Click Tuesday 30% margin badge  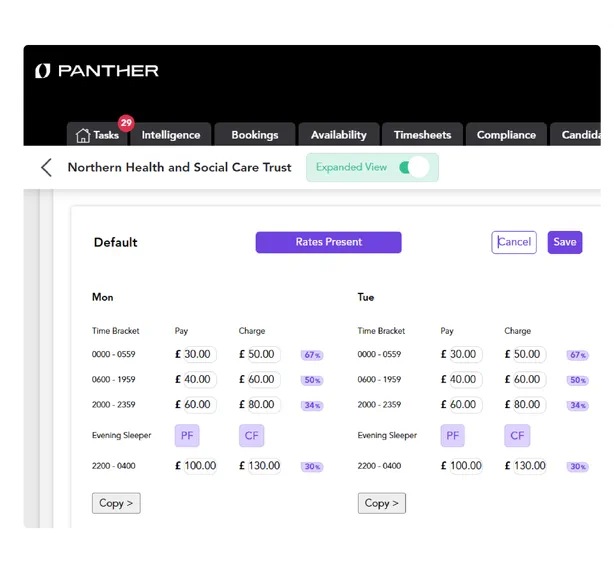[578, 467]
